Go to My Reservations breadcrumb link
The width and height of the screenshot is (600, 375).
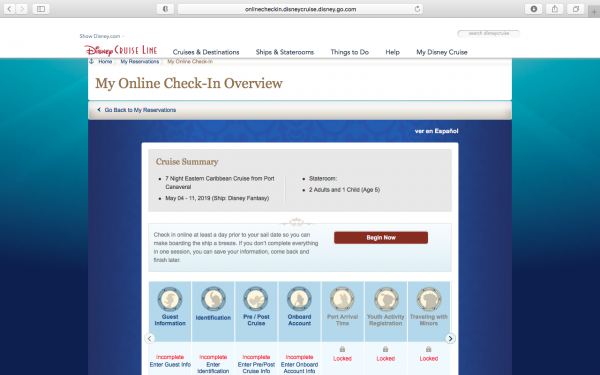tap(140, 62)
